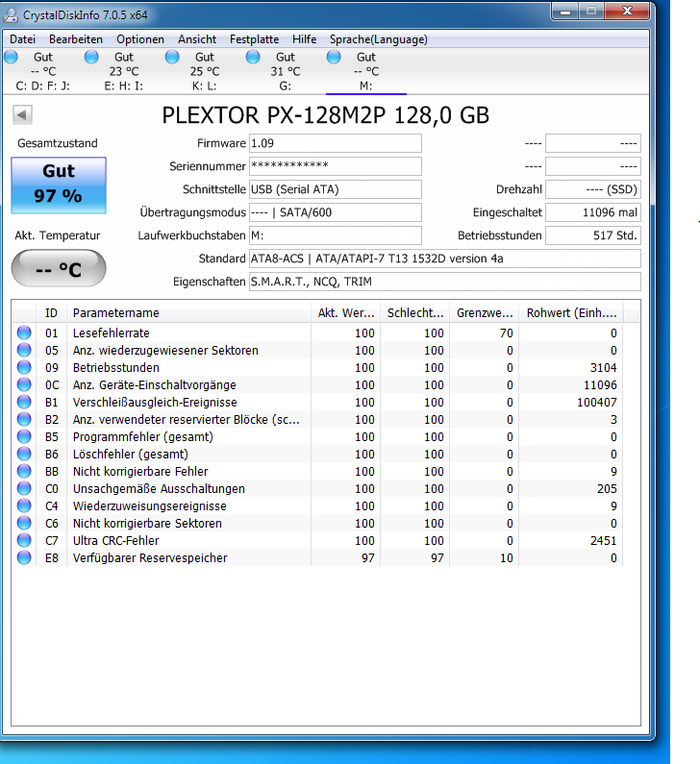Sort by the Grenzwe... column header
Viewport: 700px width, 764px height.
coord(485,313)
